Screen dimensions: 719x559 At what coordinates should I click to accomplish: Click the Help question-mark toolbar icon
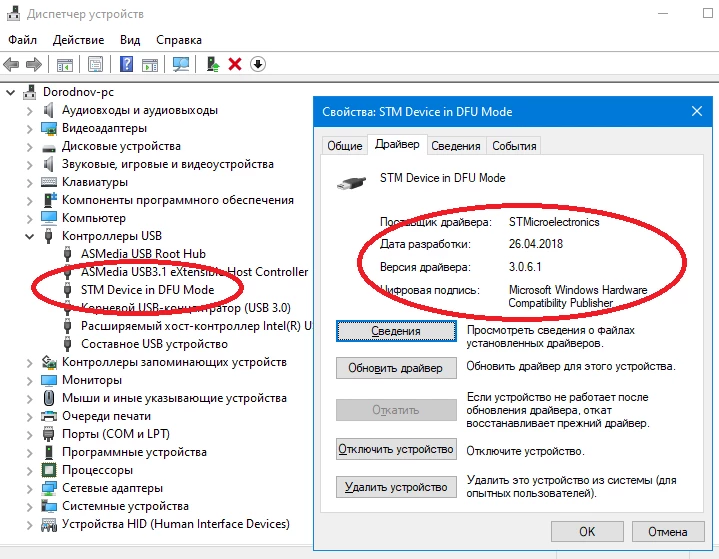126,64
